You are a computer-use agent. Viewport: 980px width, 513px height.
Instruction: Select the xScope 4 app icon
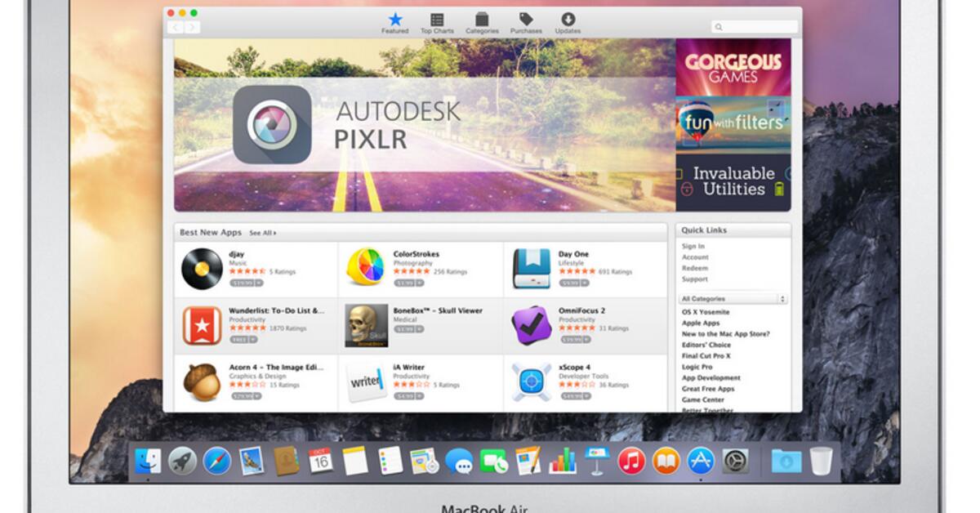coord(529,382)
